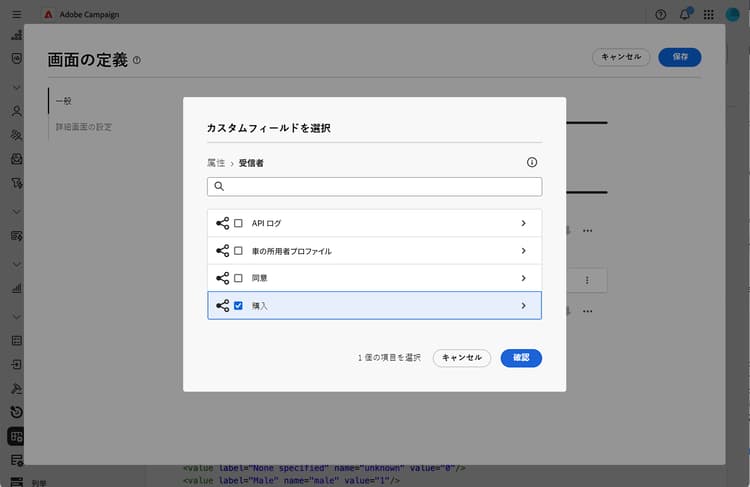
Task: Click the 保存 button on 画面の定義
Action: point(680,57)
